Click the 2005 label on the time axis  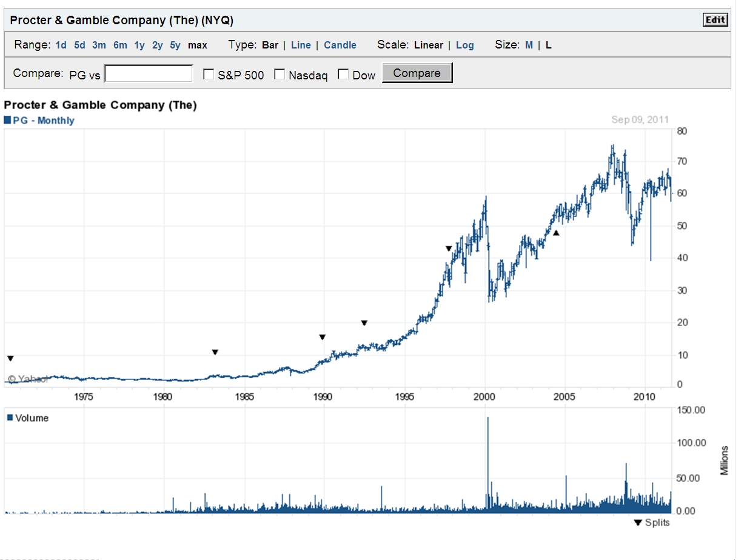[565, 397]
